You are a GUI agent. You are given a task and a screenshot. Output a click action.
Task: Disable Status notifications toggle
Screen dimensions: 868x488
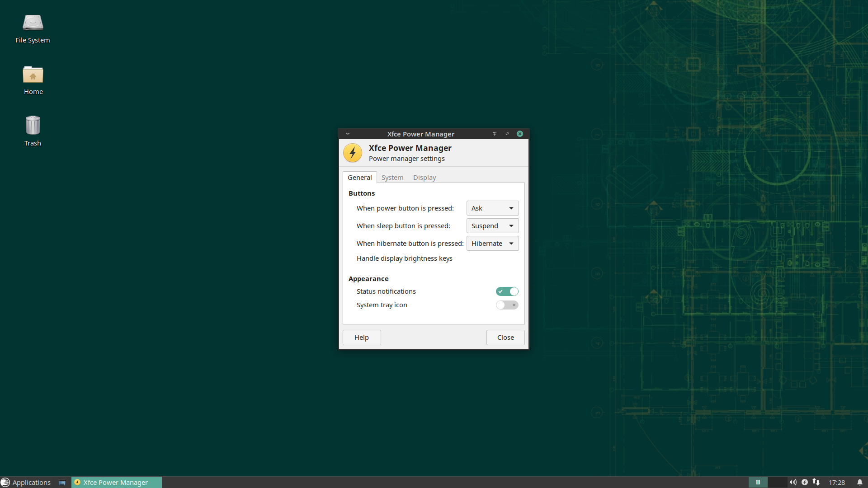pos(507,291)
